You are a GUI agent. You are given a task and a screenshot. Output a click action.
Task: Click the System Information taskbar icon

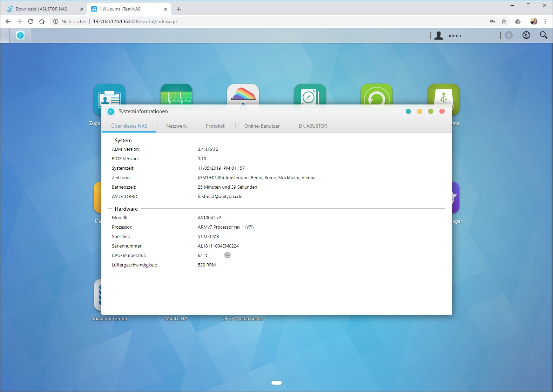(20, 35)
